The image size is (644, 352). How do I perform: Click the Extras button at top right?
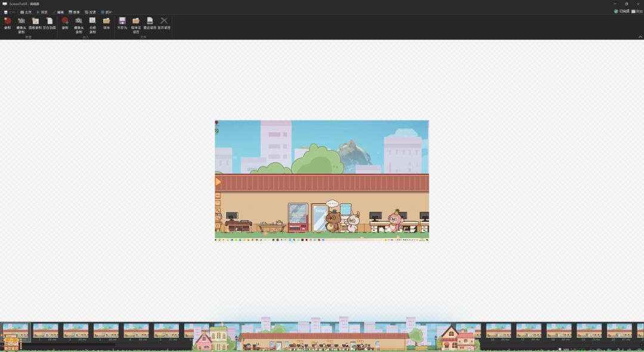(x=637, y=11)
